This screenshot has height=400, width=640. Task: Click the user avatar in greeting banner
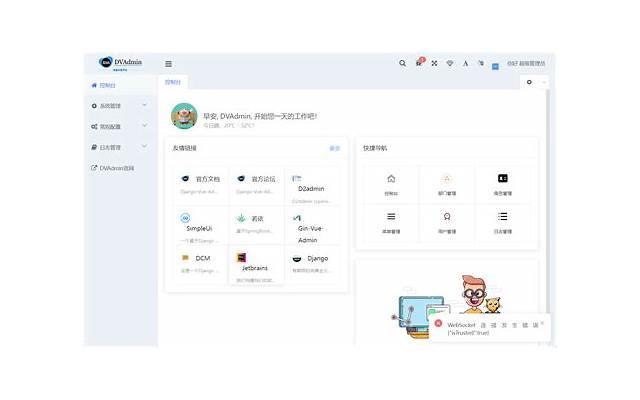184,116
